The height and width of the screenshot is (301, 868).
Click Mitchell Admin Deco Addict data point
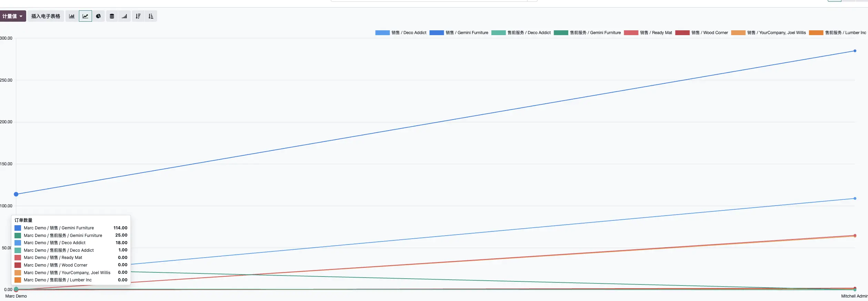(855, 198)
